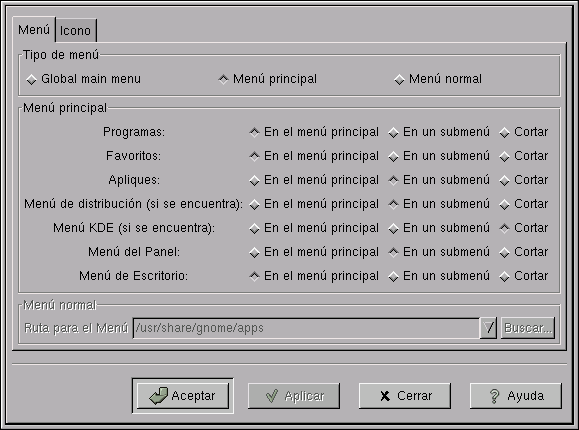
Task: Set Menú de Escritorio to En un submenú
Action: point(394,277)
